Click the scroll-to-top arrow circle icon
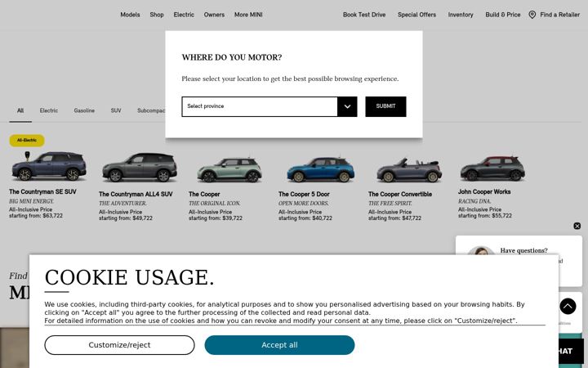 568,306
